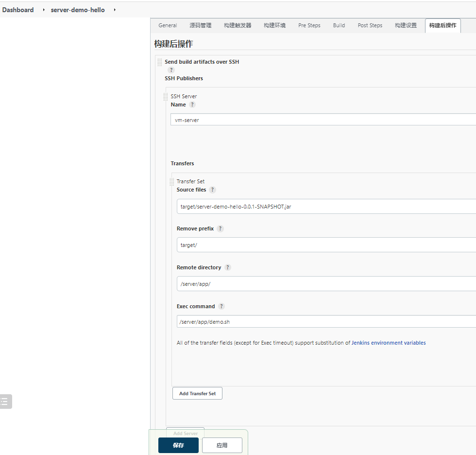The image size is (476, 455).
Task: Click the 应用 apply button
Action: tap(222, 445)
